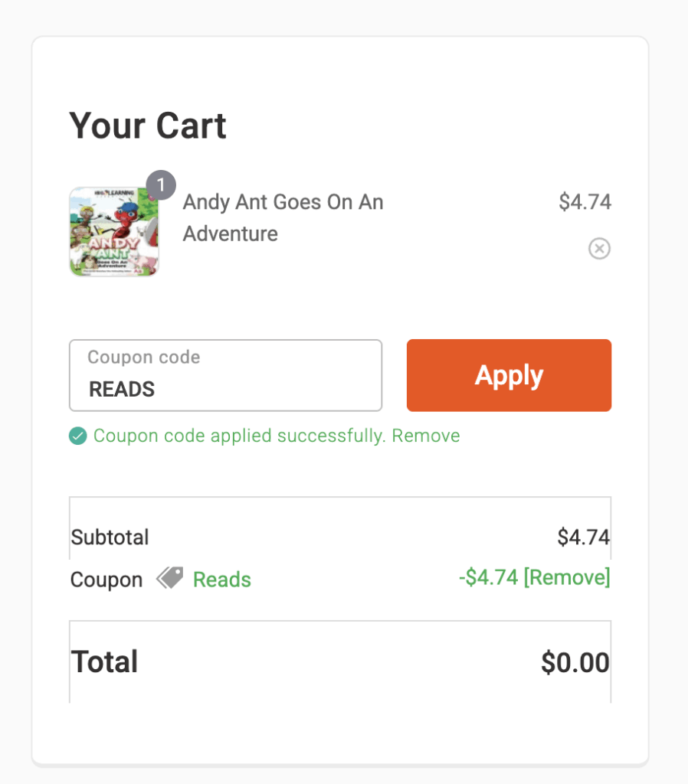Click the remove item circled X icon
This screenshot has height=784, width=688.
(x=599, y=249)
